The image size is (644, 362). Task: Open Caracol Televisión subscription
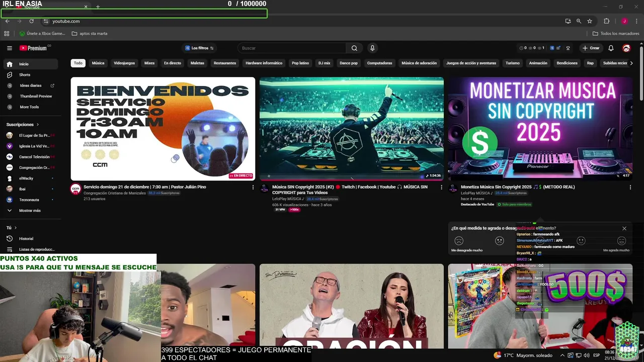[x=30, y=157]
